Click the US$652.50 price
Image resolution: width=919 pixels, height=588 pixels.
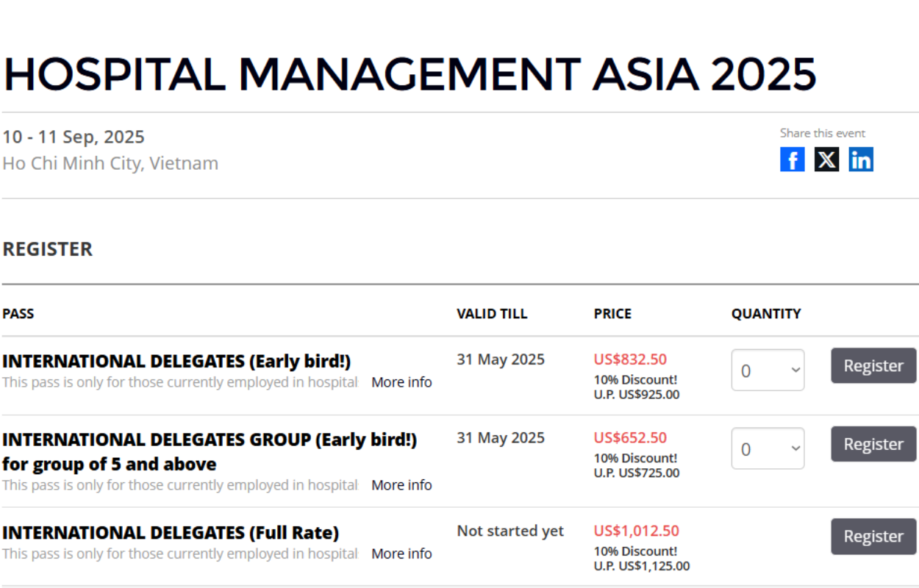(630, 438)
